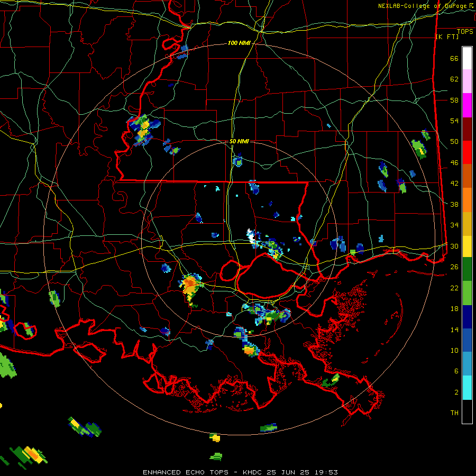Select the white swatch in the legend
The width and height of the screenshot is (476, 476).
tap(467, 58)
